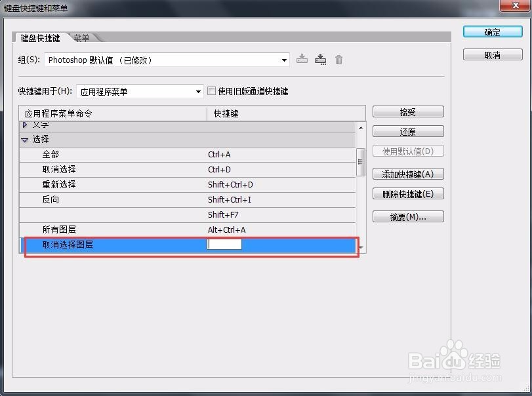The image size is (532, 396).
Task: Collapse the 选择 command group
Action: [24, 139]
